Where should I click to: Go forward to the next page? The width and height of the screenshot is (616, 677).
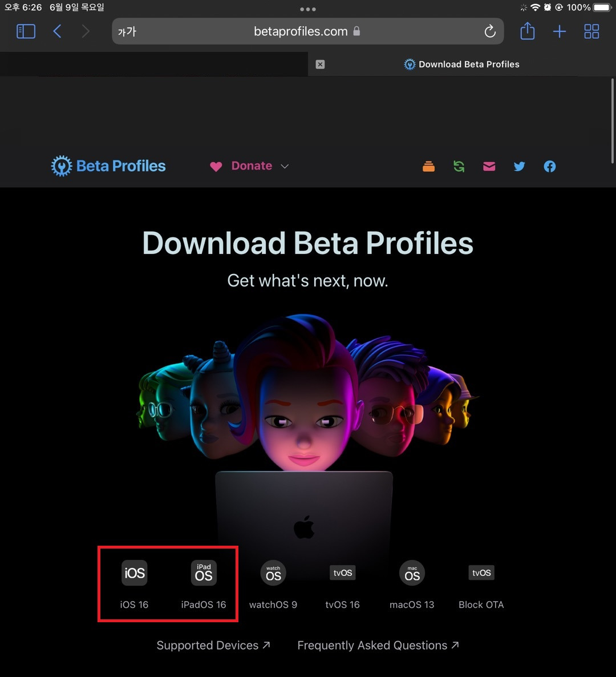(x=86, y=31)
